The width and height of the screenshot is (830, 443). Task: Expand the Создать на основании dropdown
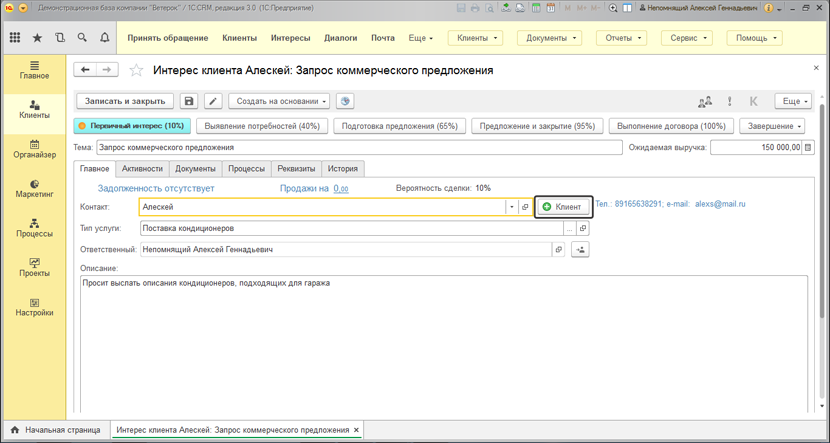point(281,101)
